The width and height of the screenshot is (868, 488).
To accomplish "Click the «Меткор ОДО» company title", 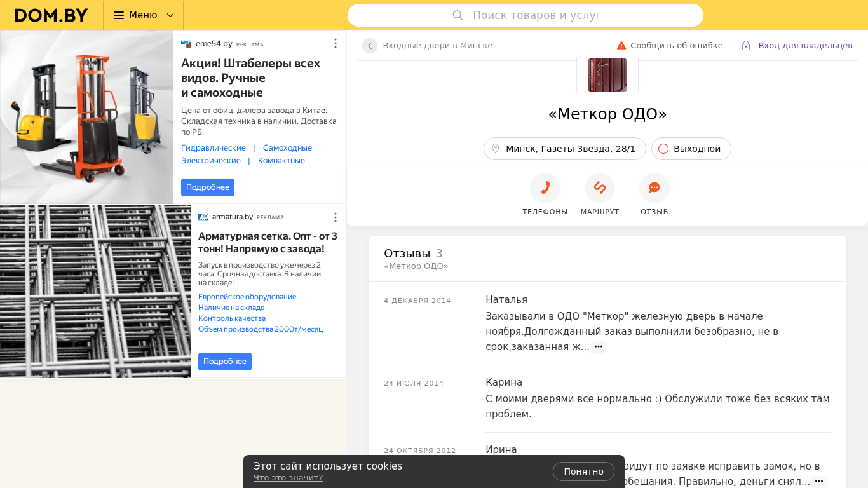I will pyautogui.click(x=607, y=114).
